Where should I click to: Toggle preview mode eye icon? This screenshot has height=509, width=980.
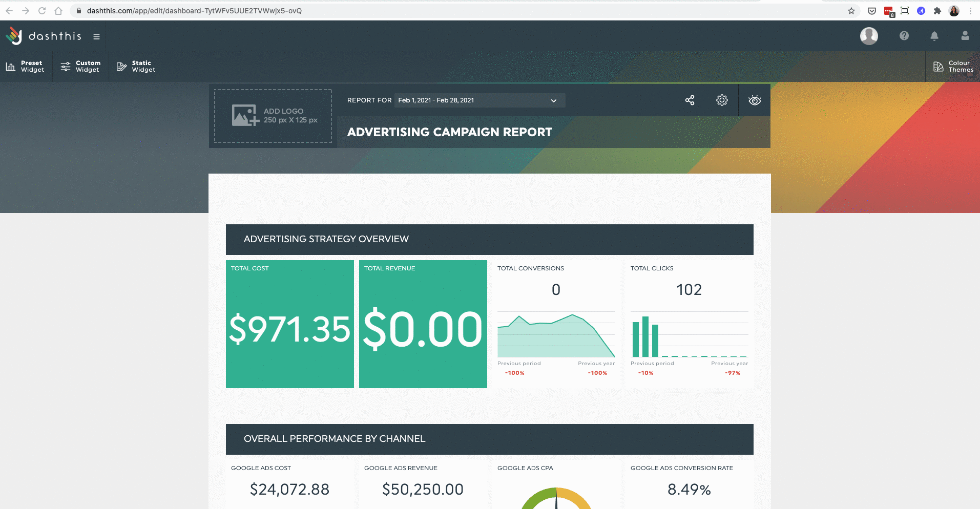755,100
